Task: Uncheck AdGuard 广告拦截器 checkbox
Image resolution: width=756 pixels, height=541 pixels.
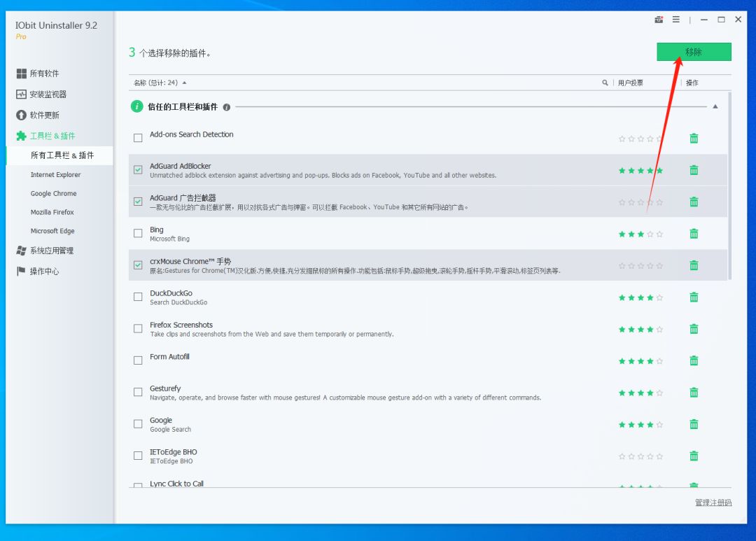Action: (x=138, y=202)
